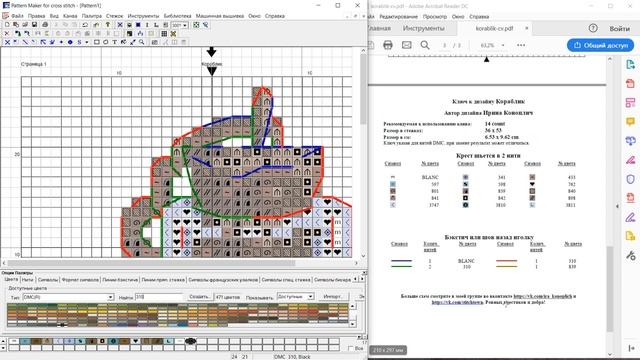
Task: Open the zoom percentage dropdown in Pattern Maker
Action: [x=184, y=25]
